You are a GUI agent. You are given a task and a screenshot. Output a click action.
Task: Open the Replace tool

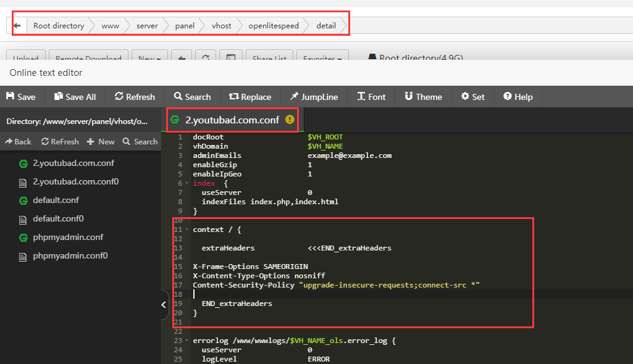click(x=249, y=97)
